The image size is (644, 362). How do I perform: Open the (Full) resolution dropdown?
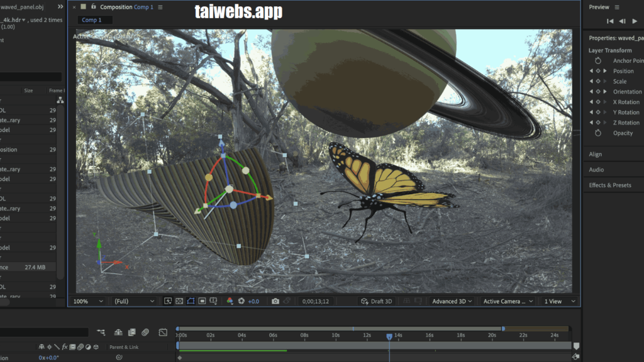[x=134, y=301]
